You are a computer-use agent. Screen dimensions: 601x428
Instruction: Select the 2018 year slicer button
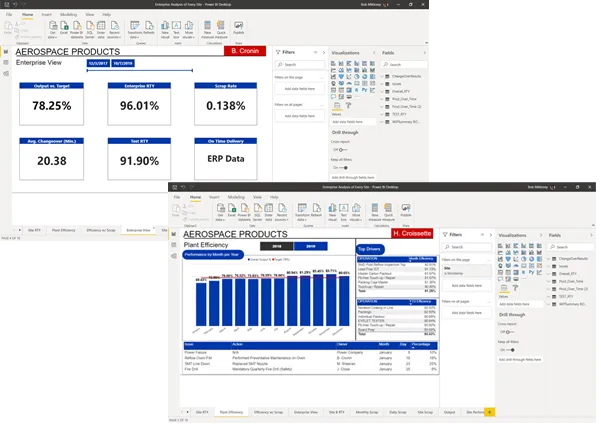click(277, 246)
